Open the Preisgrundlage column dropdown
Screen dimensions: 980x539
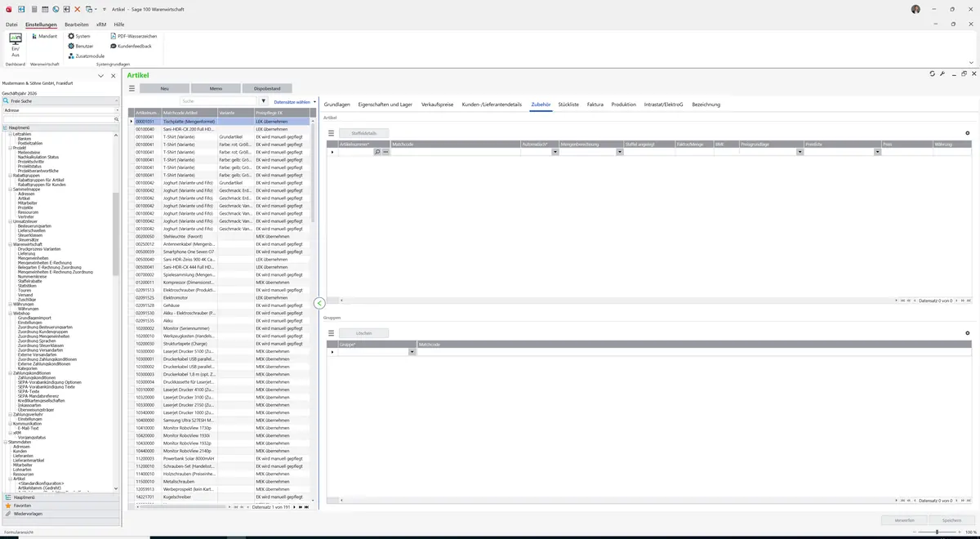[x=800, y=152]
